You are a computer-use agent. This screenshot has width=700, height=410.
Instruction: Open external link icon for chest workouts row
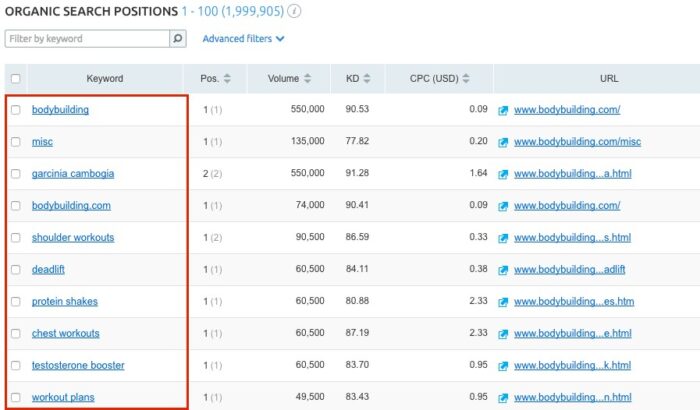point(503,334)
